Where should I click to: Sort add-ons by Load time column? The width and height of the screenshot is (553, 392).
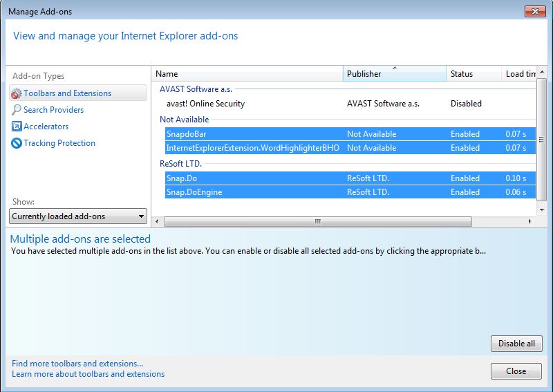tap(520, 74)
